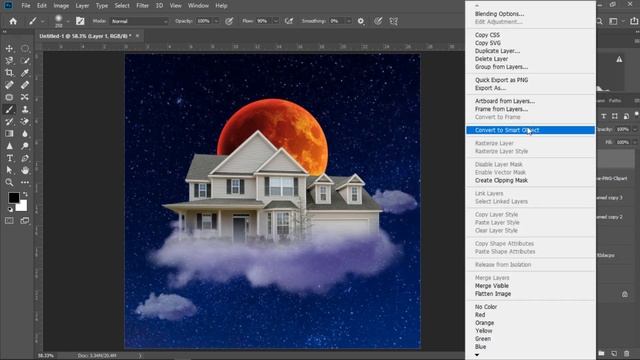
Task: Select the Eraser tool
Action: (x=25, y=122)
